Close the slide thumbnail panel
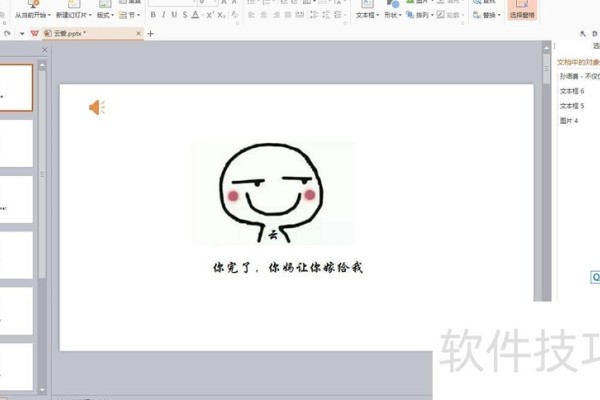Image resolution: width=600 pixels, height=400 pixels. click(x=44, y=50)
